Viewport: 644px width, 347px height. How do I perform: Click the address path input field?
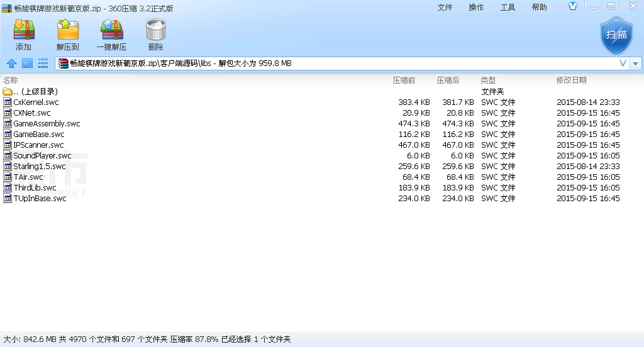click(341, 63)
